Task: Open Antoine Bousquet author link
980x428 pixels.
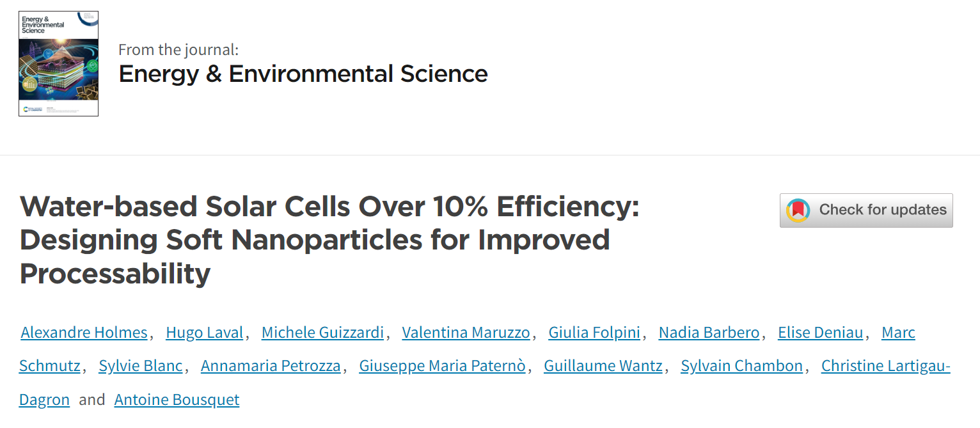Action: tap(177, 400)
